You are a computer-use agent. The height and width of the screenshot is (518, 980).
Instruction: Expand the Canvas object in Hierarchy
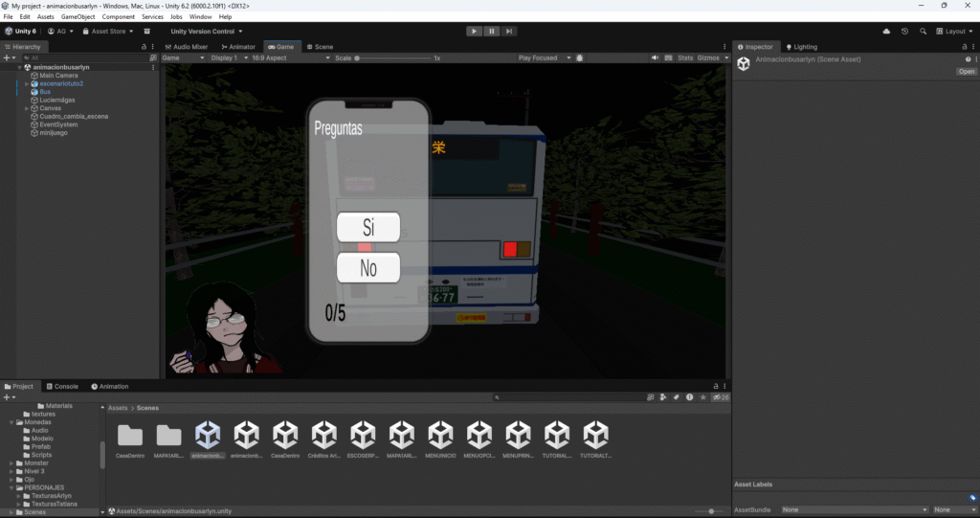[27, 108]
